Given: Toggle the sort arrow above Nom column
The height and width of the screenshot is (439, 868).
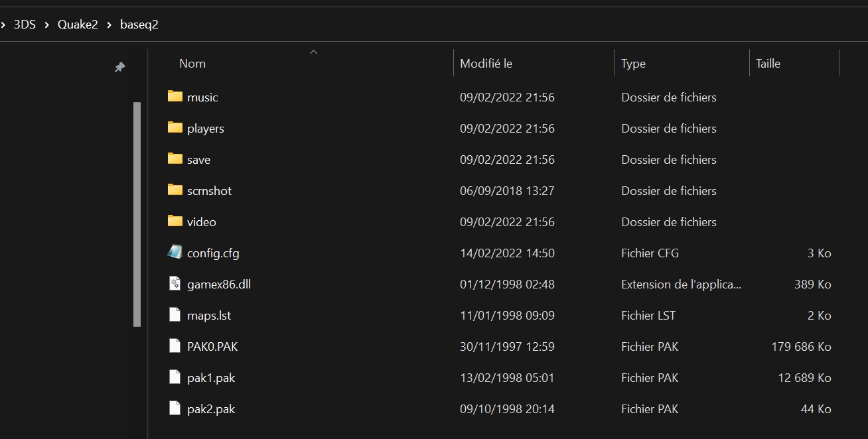Looking at the screenshot, I should (x=314, y=52).
